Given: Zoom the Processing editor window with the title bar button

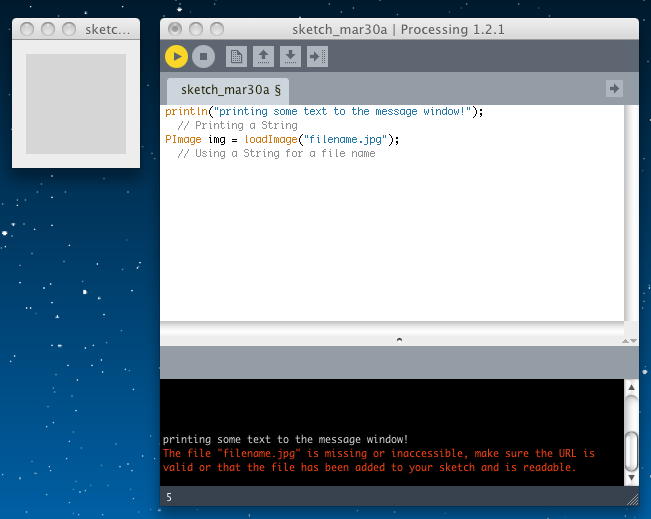Looking at the screenshot, I should 216,29.
